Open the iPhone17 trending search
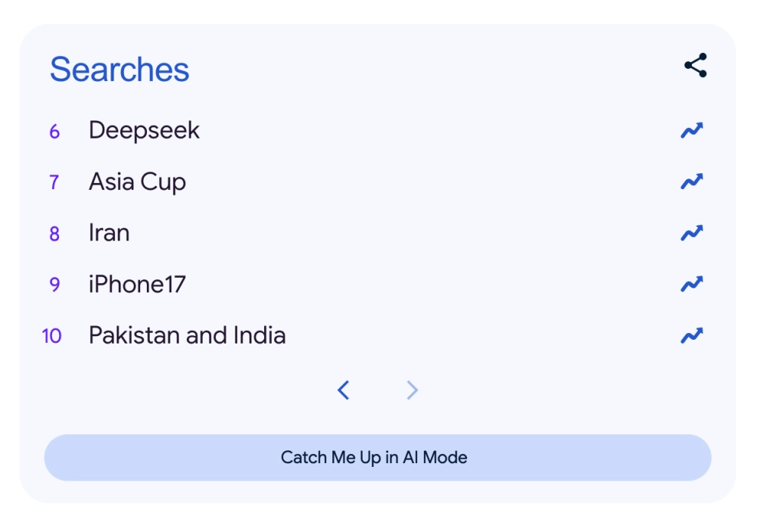 tap(137, 285)
